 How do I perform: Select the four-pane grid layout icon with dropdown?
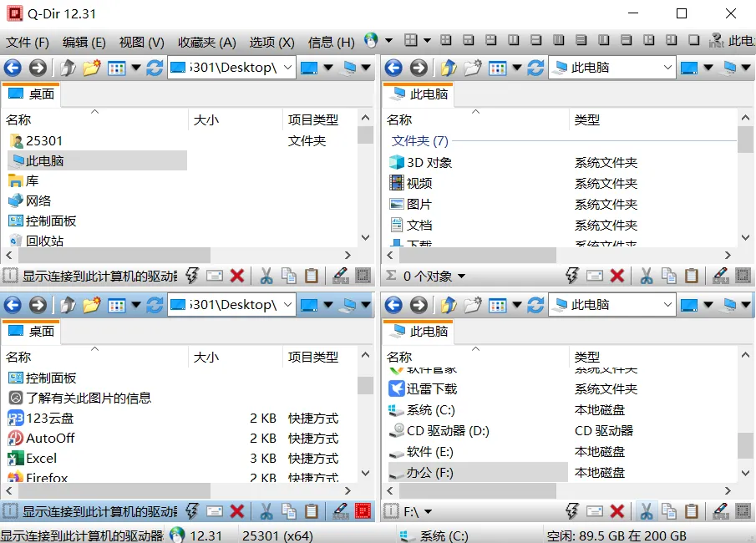tap(411, 40)
